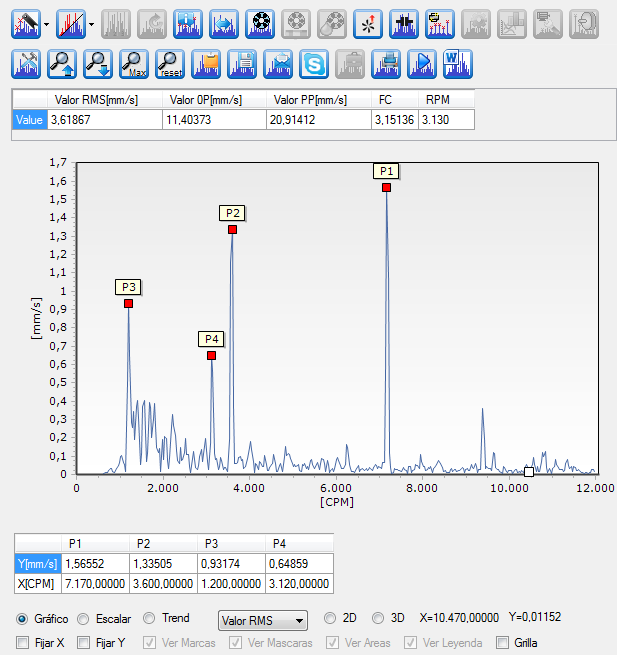This screenshot has height=655, width=617.
Task: Select the 3D radio button
Action: click(x=378, y=618)
